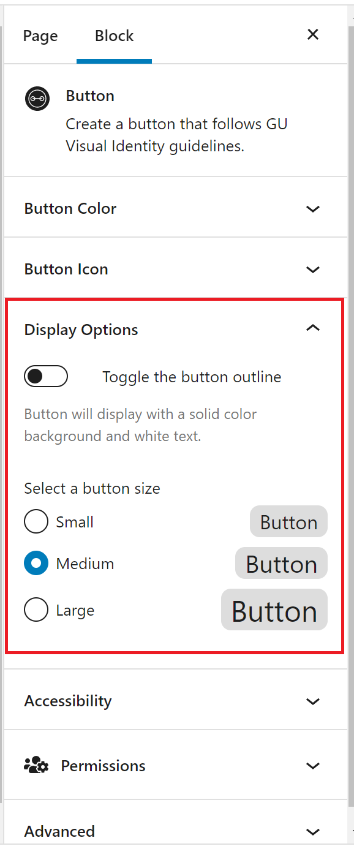Expand the Button Color panel chevron
This screenshot has height=868, width=354.
pos(313,209)
